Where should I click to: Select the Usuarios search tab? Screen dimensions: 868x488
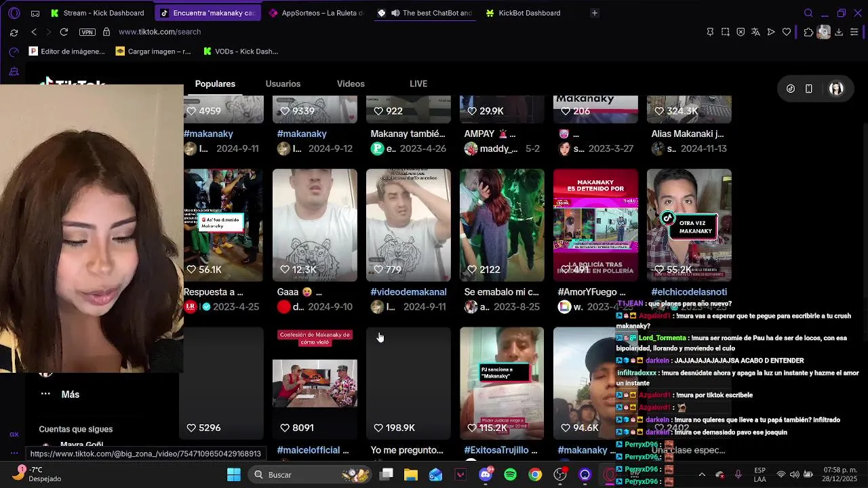tap(283, 83)
